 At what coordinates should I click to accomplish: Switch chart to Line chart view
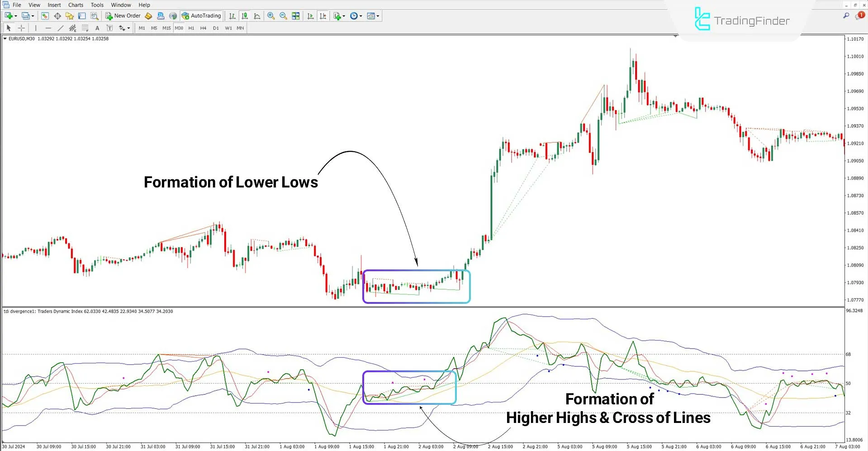(257, 15)
